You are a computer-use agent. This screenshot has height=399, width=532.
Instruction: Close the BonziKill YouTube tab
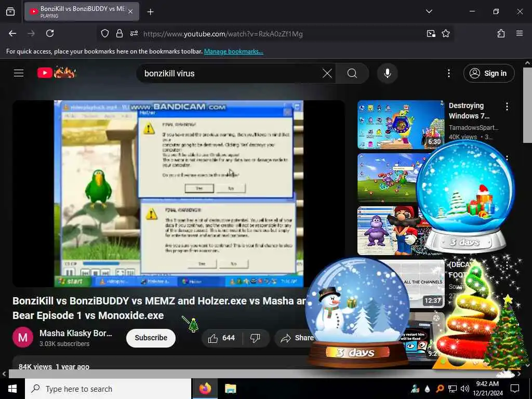[x=130, y=11]
